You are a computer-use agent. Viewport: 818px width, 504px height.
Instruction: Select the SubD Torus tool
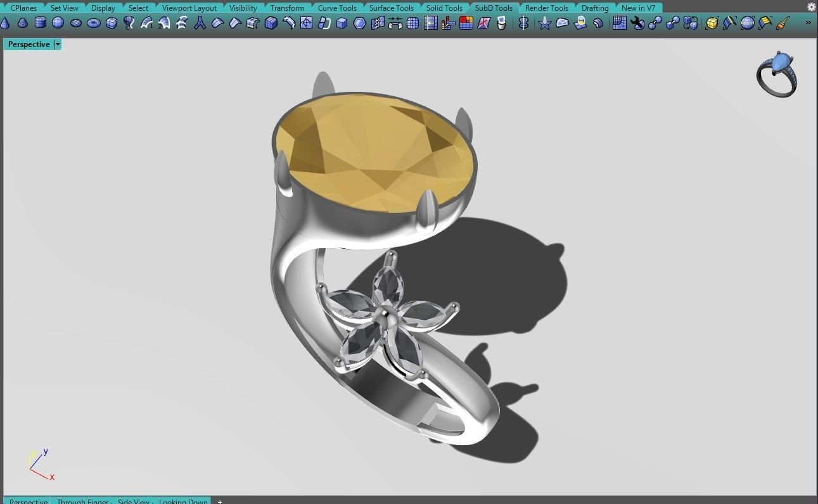pos(94,23)
